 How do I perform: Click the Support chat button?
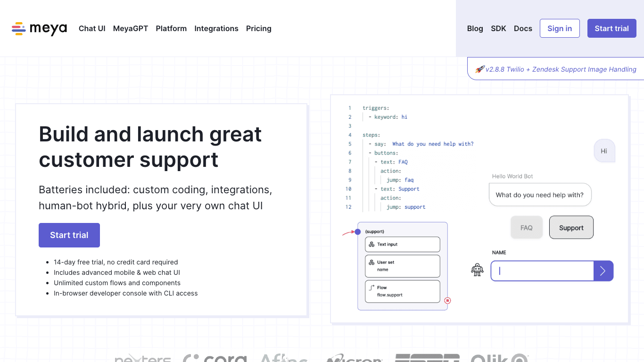[571, 228]
